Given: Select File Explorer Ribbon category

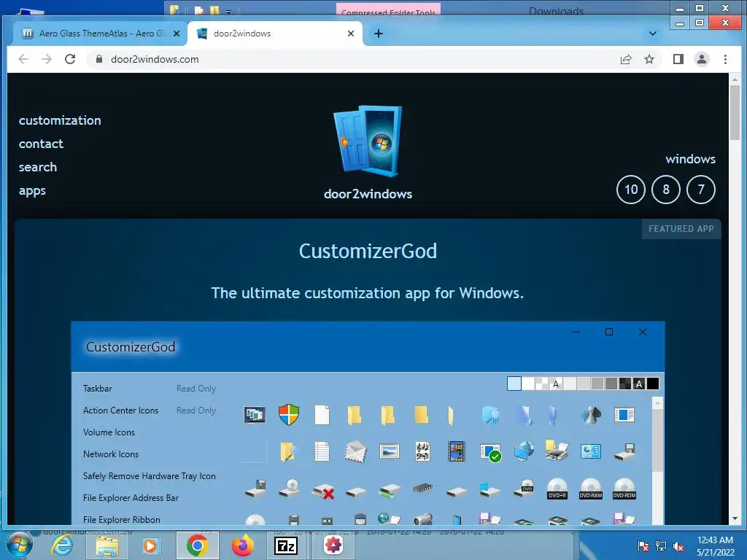Looking at the screenshot, I should point(122,520).
